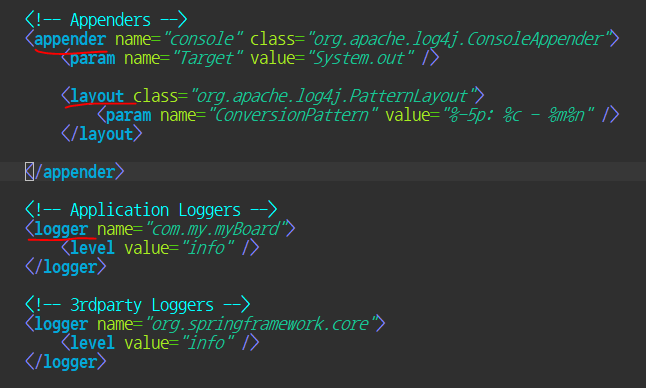646x388 pixels.
Task: Click the "org.springframework.core" logger name
Action: coord(262,324)
